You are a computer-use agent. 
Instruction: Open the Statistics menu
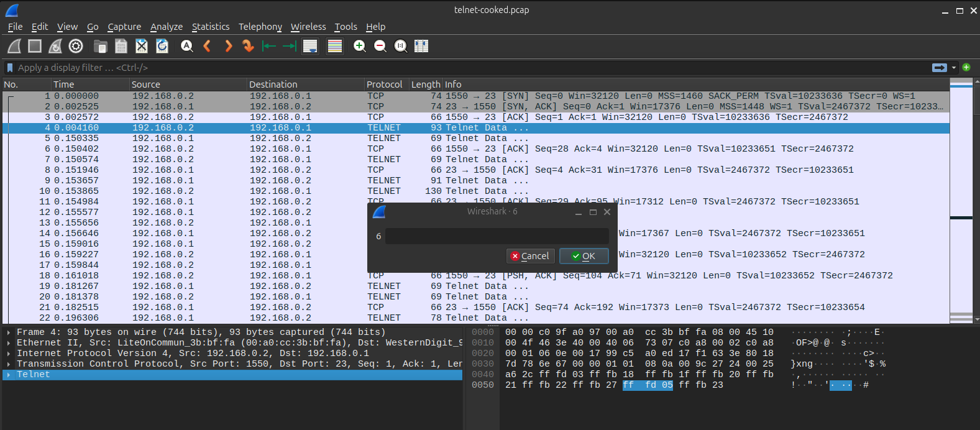click(x=210, y=27)
